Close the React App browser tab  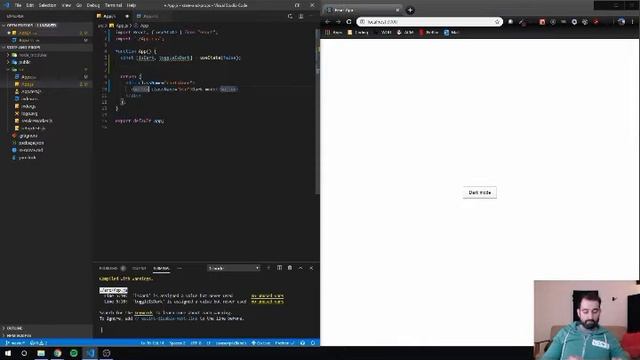click(398, 10)
